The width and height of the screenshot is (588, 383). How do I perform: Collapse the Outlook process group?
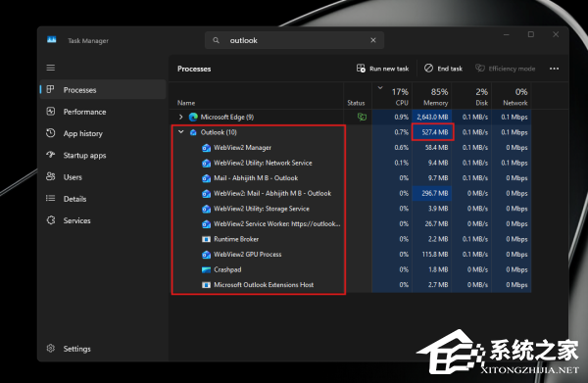[180, 132]
